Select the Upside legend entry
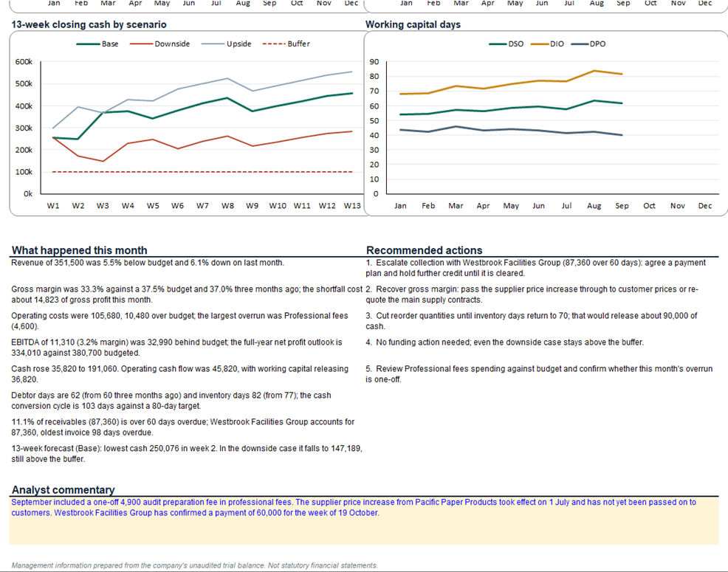The image size is (728, 572). [x=226, y=44]
